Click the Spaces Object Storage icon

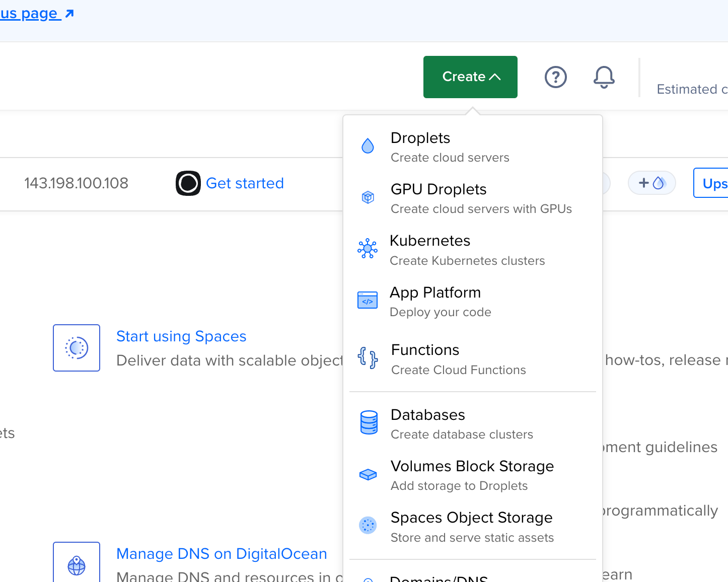[368, 526]
